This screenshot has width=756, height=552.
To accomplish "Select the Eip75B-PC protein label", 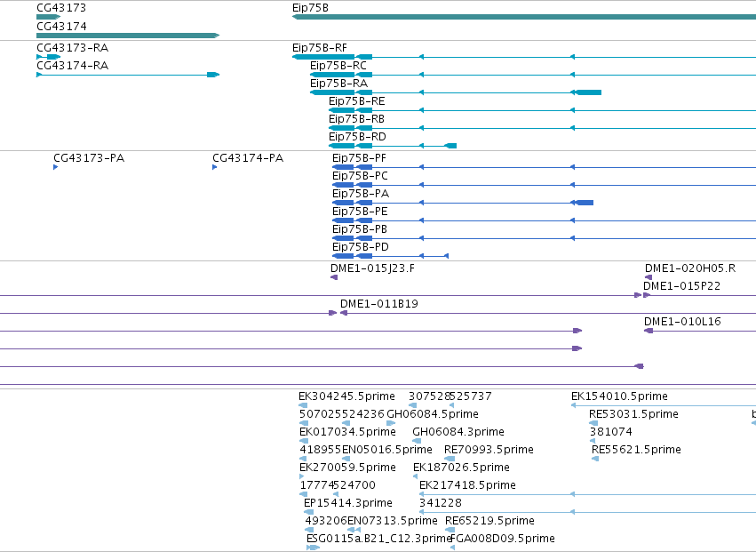I will 360,176.
